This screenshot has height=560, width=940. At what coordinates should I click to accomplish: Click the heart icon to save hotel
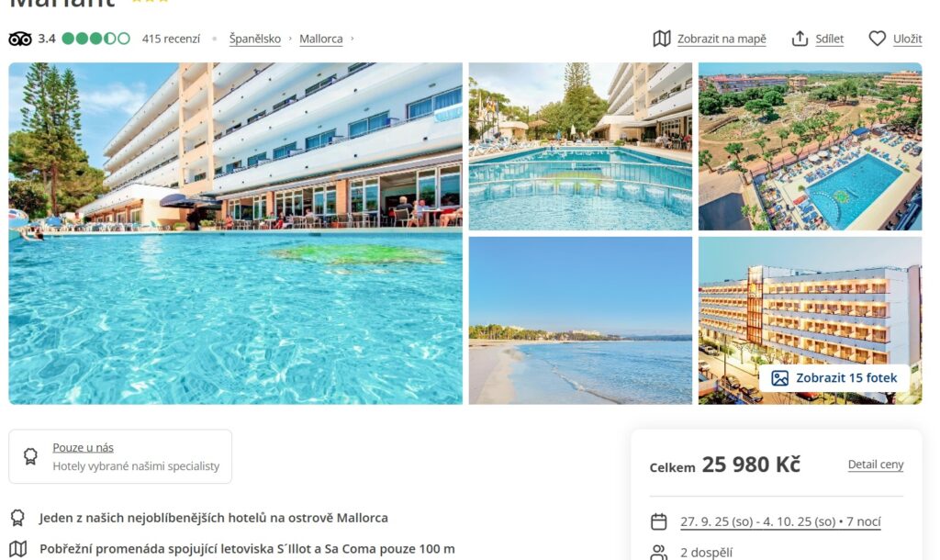tap(877, 39)
